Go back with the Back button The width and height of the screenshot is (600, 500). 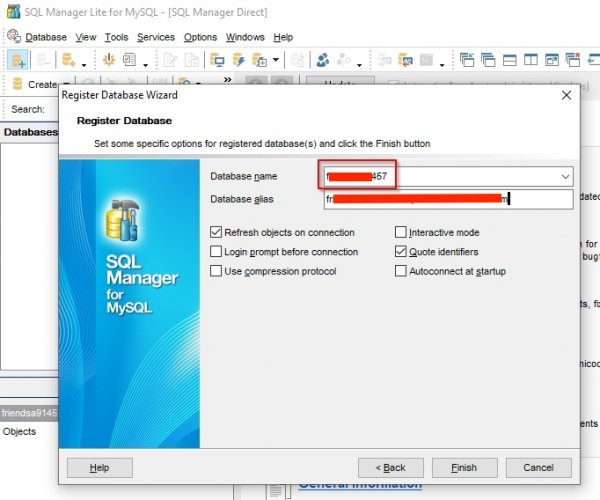point(390,467)
